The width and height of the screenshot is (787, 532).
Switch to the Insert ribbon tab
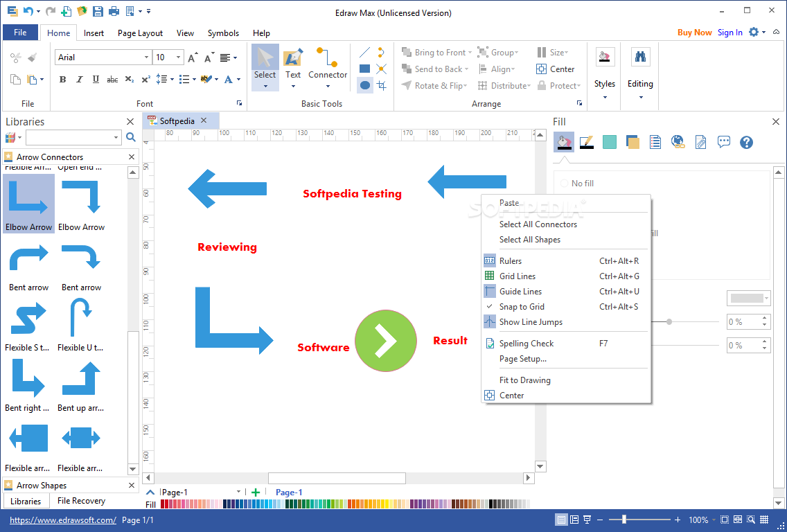click(94, 33)
